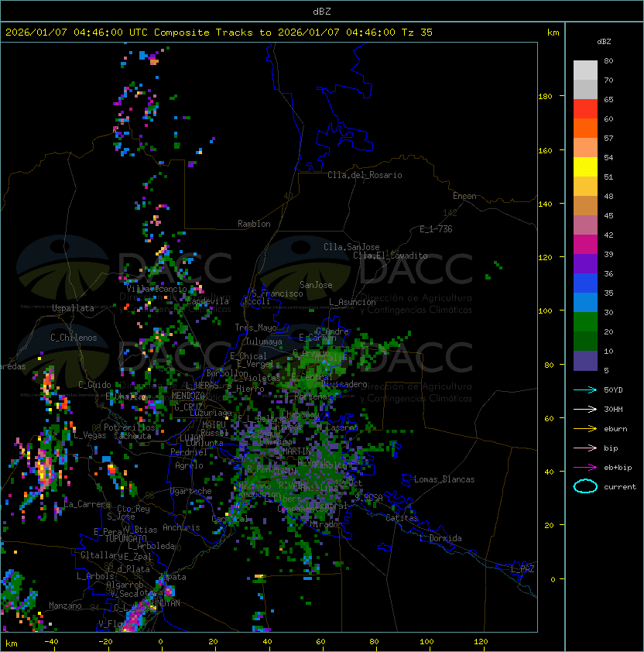The height and width of the screenshot is (652, 644).
Task: Click the 'dBZ' title at the top
Action: pyautogui.click(x=322, y=11)
